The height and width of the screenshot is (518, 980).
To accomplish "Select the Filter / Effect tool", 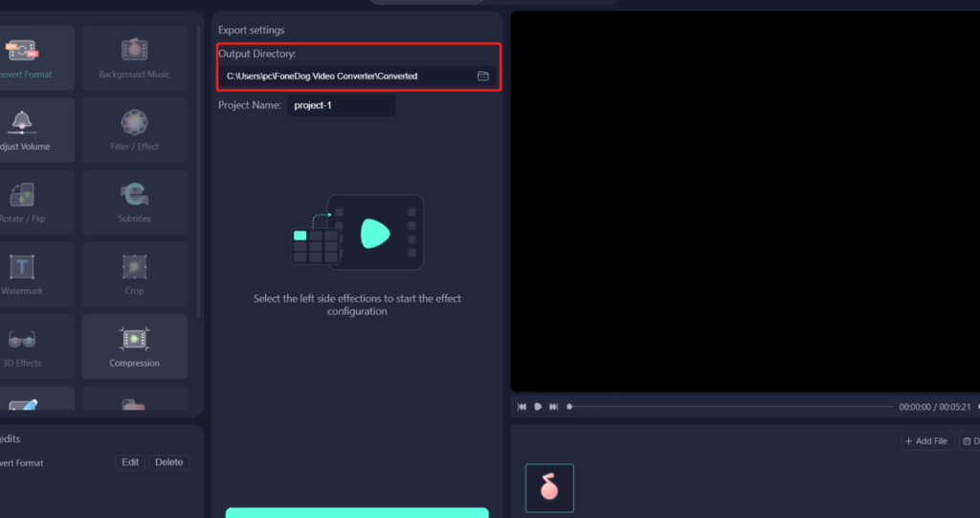I will tap(134, 130).
